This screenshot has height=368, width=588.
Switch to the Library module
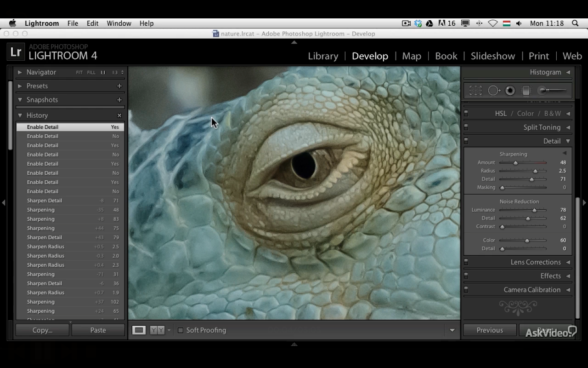coord(323,56)
